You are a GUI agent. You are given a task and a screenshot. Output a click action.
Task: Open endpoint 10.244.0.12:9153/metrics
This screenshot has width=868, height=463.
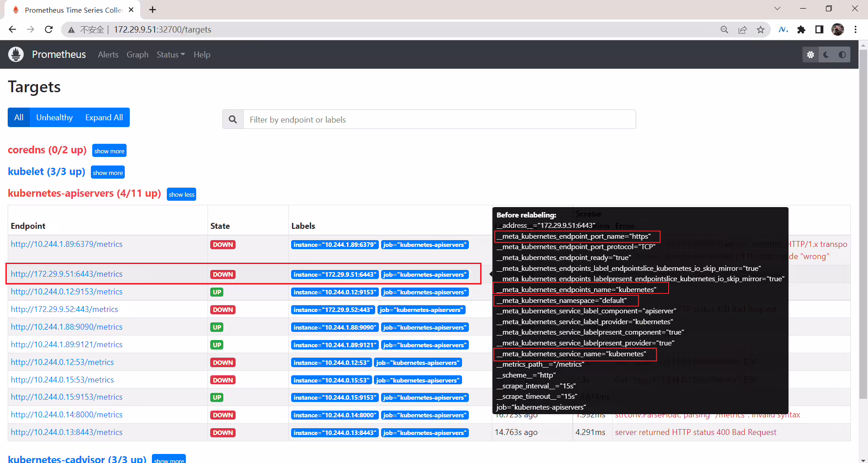coord(66,292)
